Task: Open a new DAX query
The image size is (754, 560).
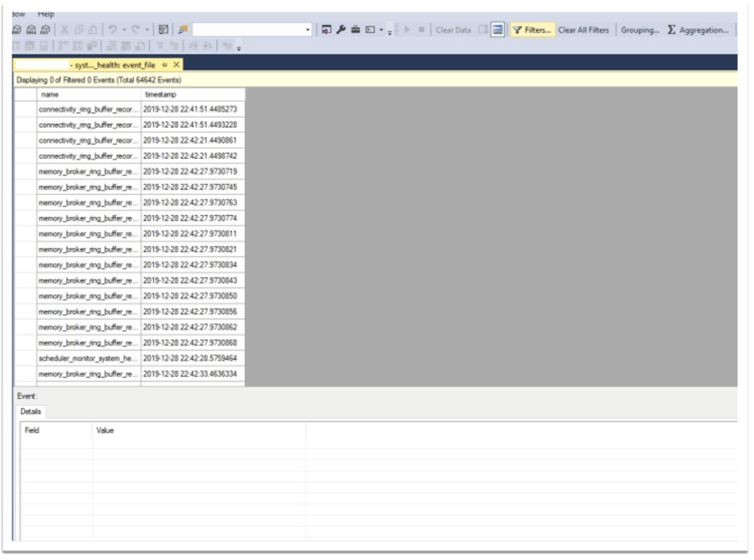Action: tap(46, 30)
